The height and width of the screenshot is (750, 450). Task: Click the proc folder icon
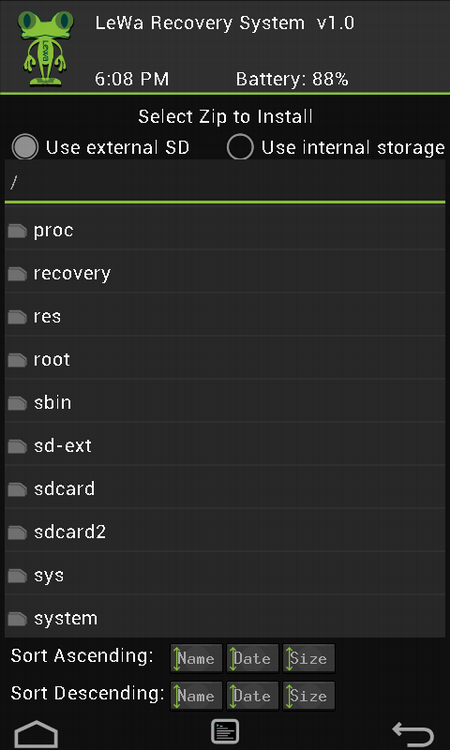click(x=17, y=231)
